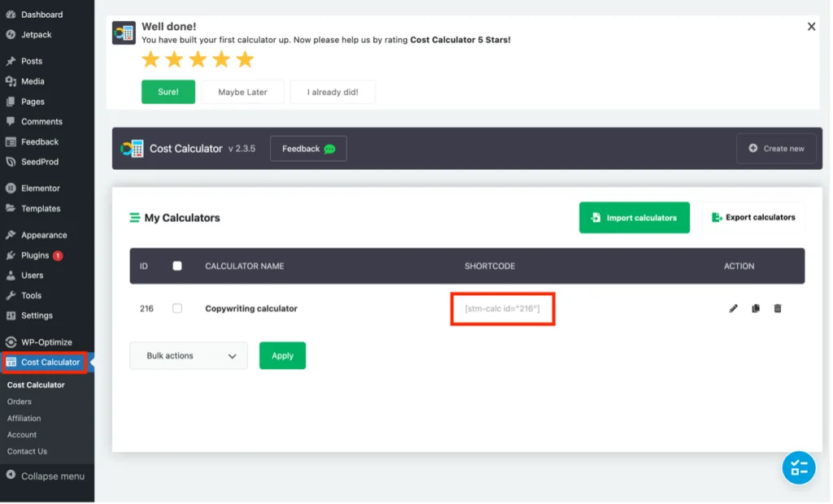Viewport: 833px width, 504px height.
Task: Edit Copywriting calculator with pencil icon
Action: tap(733, 309)
